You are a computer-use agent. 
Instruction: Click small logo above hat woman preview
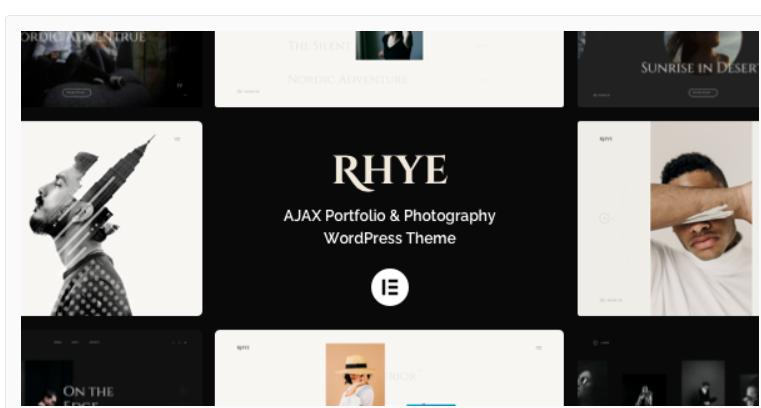coord(243,348)
